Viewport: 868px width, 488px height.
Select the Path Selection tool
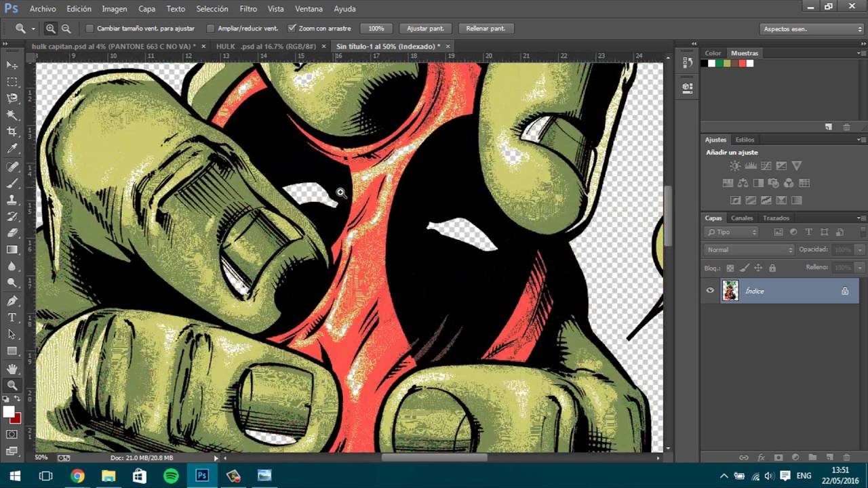coord(12,334)
